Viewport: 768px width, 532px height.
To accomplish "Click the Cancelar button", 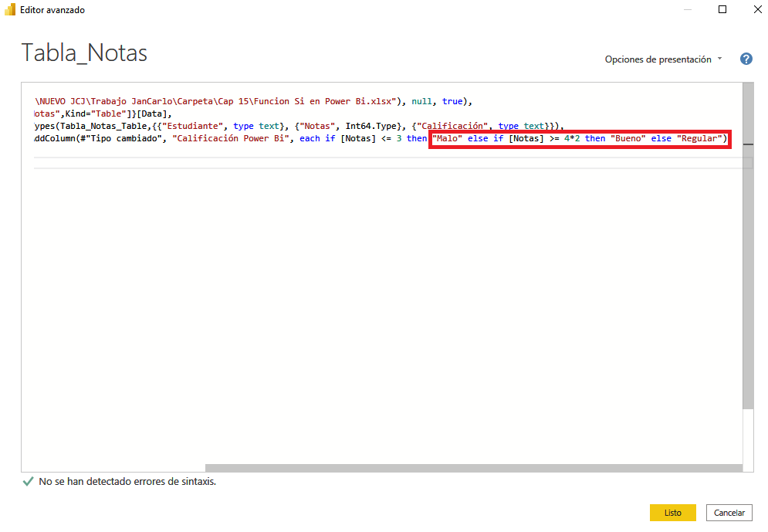I will 729,513.
